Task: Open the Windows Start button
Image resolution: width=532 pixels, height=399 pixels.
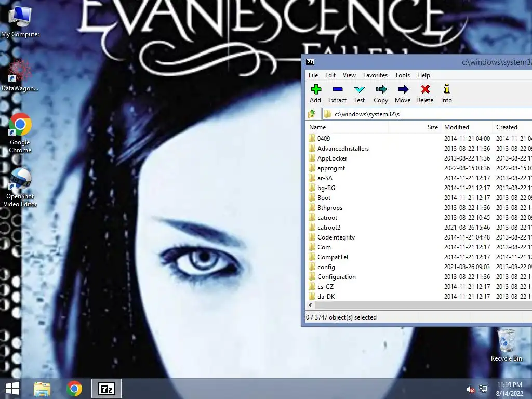Action: (12, 389)
